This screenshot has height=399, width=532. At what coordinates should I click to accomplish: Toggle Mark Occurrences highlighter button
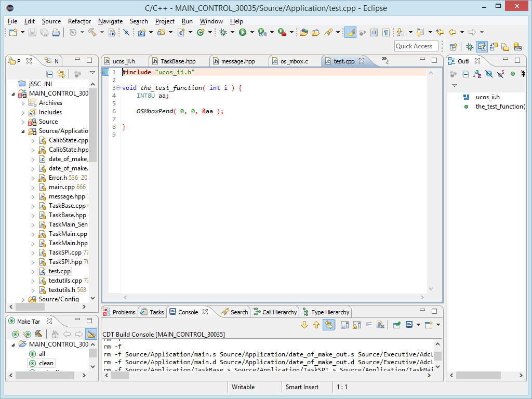tap(350, 32)
